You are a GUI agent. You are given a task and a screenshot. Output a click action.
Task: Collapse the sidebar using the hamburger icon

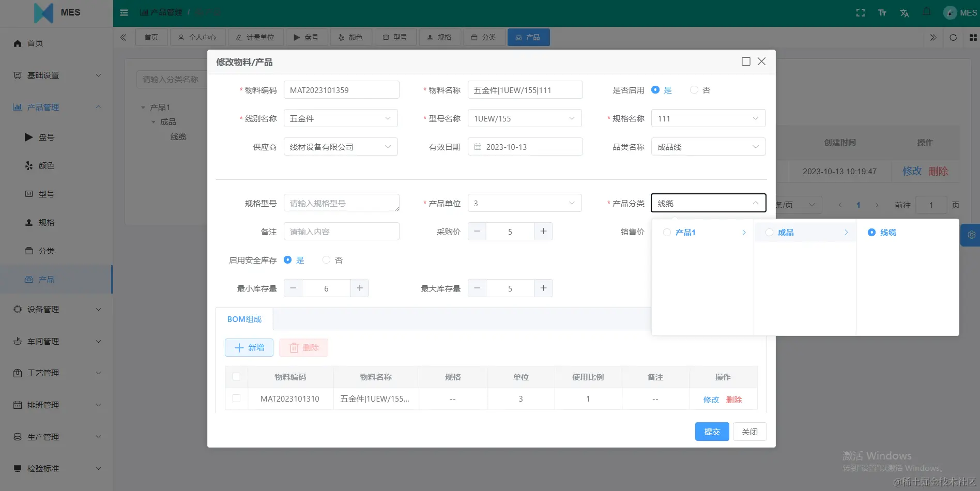click(124, 12)
